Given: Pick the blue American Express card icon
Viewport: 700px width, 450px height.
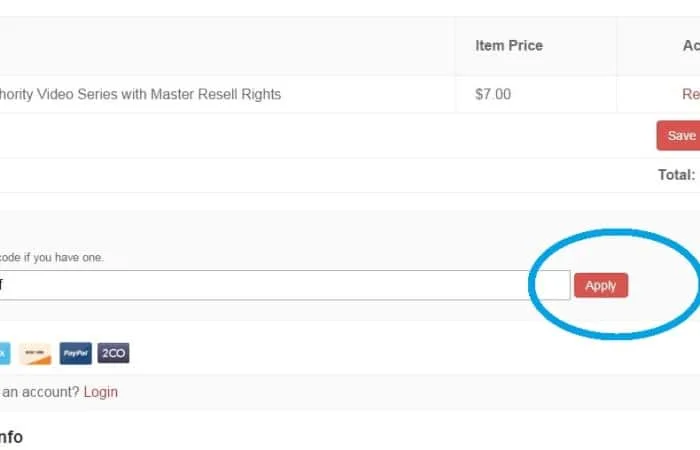Looking at the screenshot, I should click(x=4, y=354).
